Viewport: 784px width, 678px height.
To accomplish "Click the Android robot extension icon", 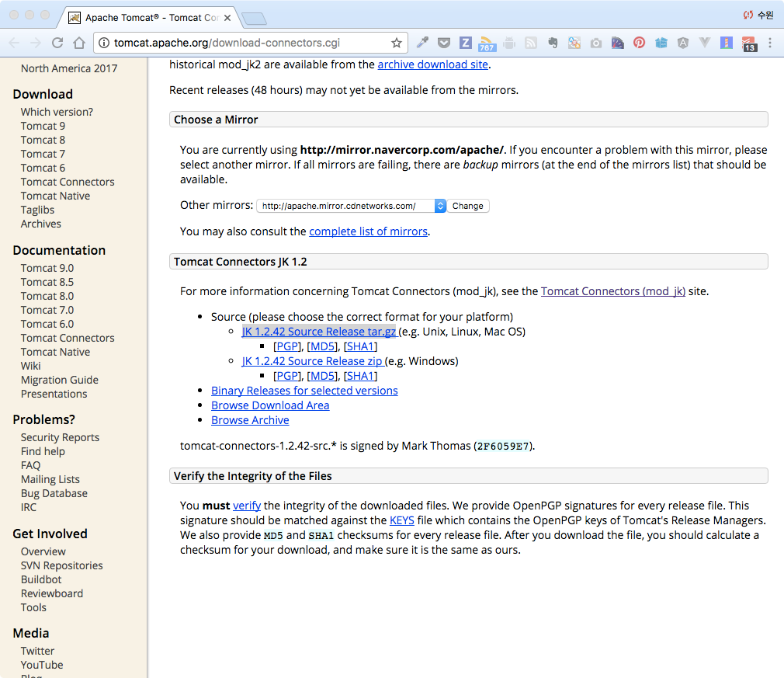I will pos(509,43).
